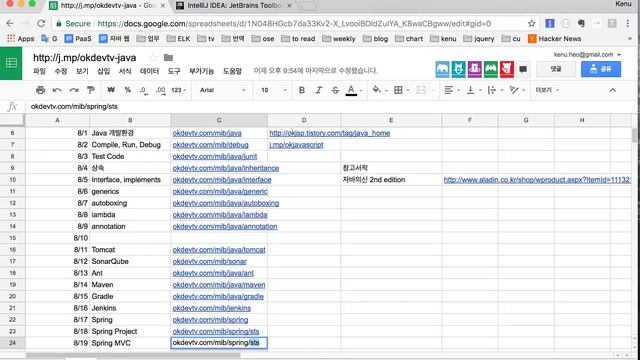640x360 pixels.
Task: Open the red collaborator avatar
Action: (507, 69)
